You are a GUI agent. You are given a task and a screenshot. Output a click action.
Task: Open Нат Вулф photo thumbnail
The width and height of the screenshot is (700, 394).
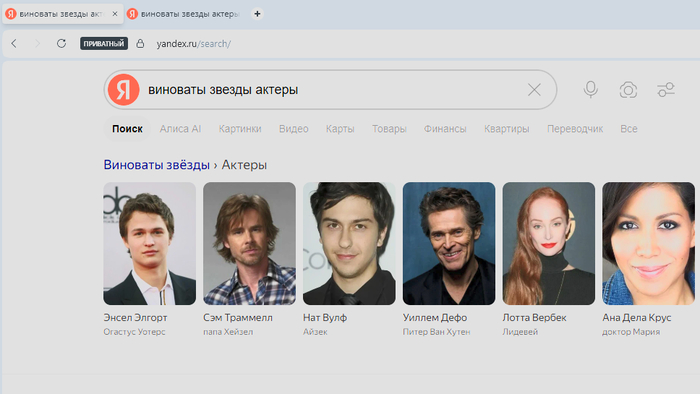pos(349,243)
